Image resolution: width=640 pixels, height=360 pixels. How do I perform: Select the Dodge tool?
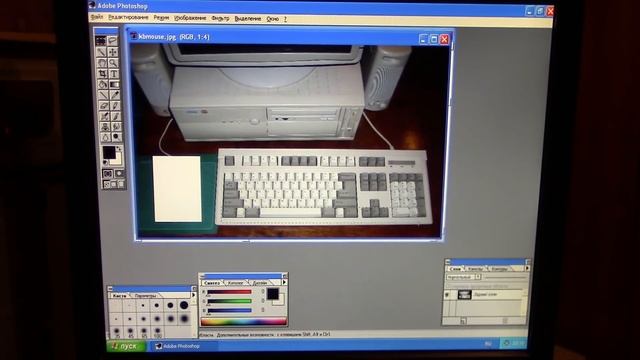pos(117,137)
